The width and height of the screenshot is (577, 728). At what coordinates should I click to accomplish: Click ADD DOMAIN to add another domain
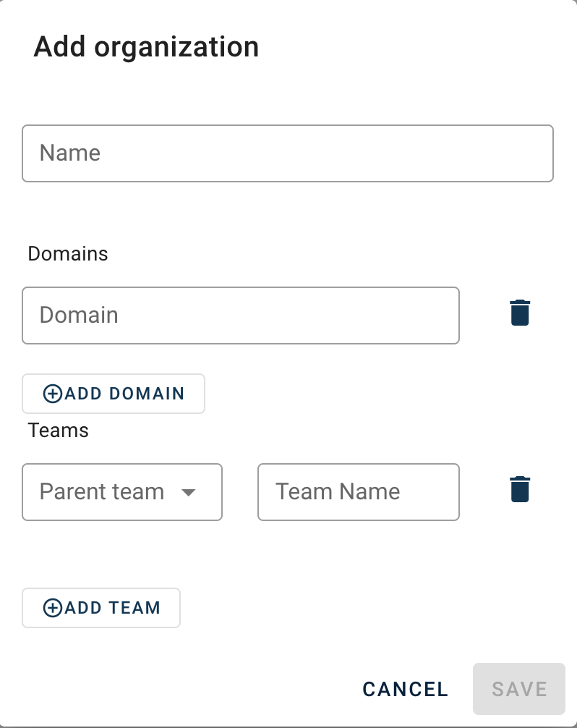(x=113, y=393)
